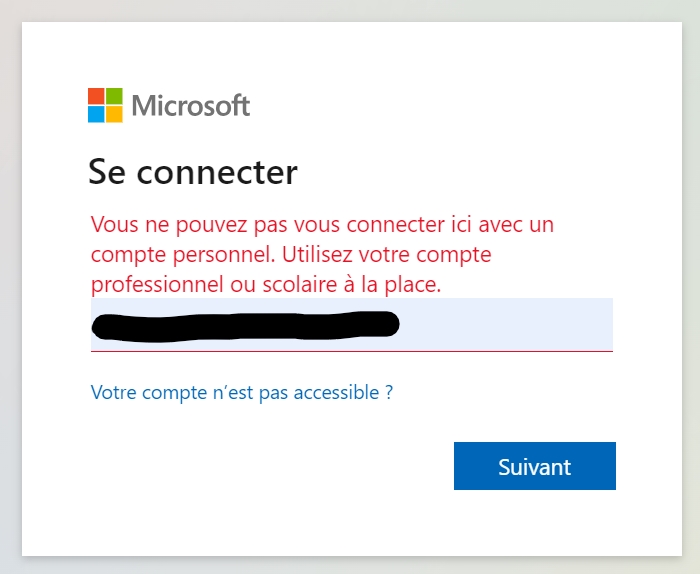Click the Microsoft wordmark text

190,105
